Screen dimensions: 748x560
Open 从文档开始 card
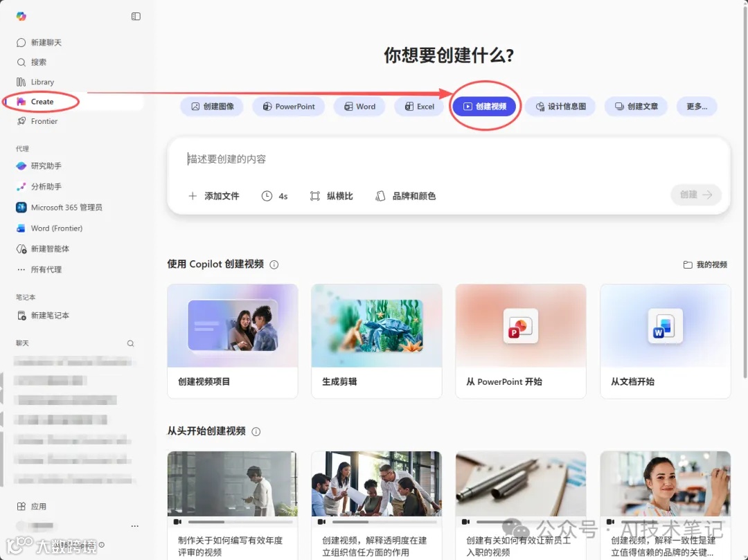click(665, 341)
